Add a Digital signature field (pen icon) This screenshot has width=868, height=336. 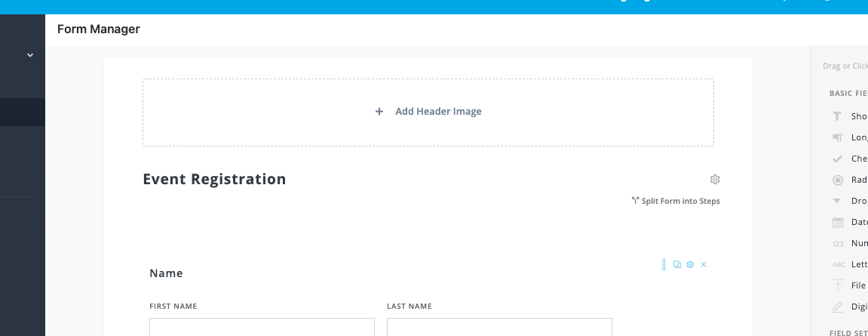[848, 307]
